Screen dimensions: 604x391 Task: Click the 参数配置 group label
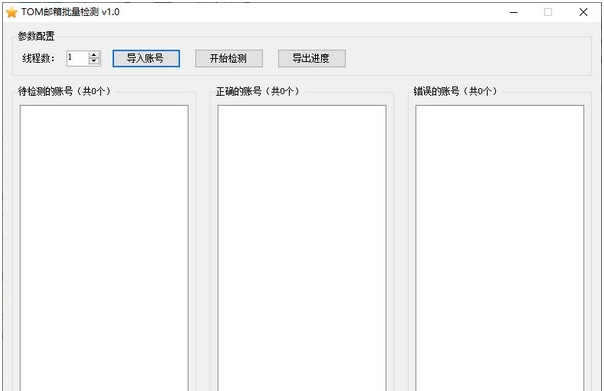click(36, 36)
